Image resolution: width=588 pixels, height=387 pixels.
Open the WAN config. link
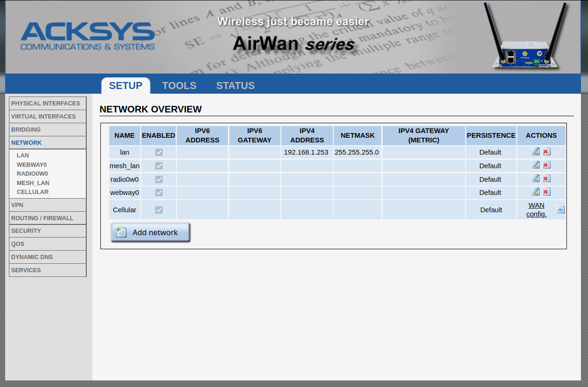click(536, 210)
